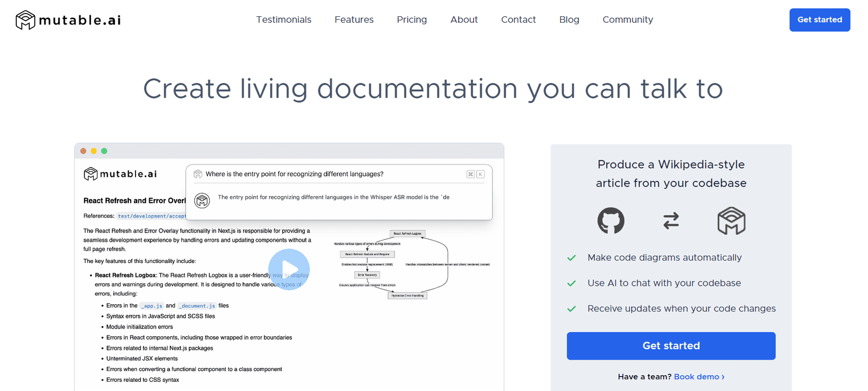Screen dimensions: 868x391
Task: Click the green checkmark beside code diagrams
Action: click(x=571, y=258)
